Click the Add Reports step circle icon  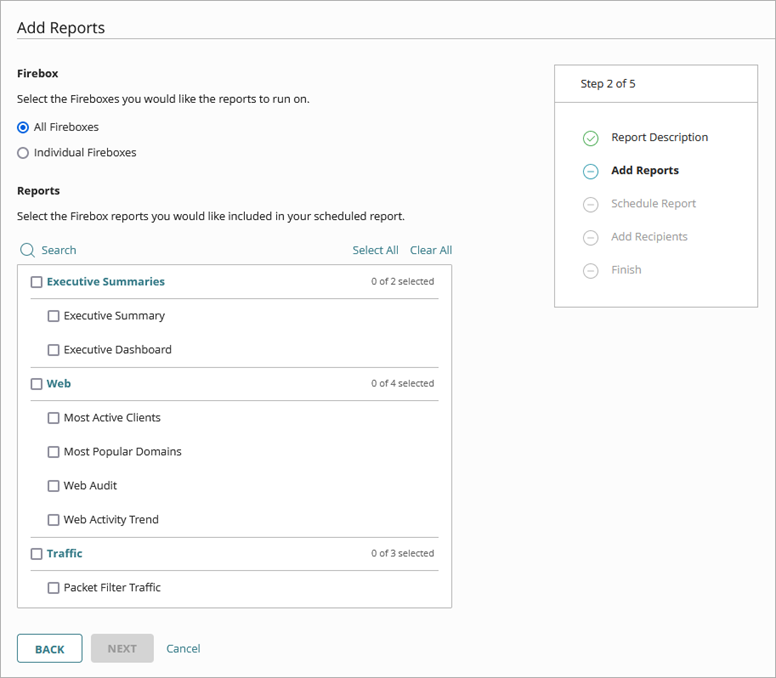tap(590, 171)
